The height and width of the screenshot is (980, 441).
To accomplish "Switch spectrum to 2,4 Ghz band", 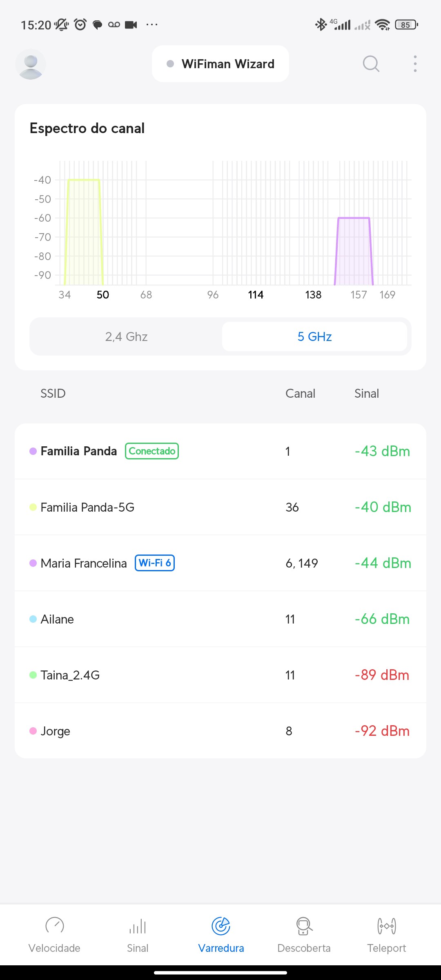I will click(126, 336).
